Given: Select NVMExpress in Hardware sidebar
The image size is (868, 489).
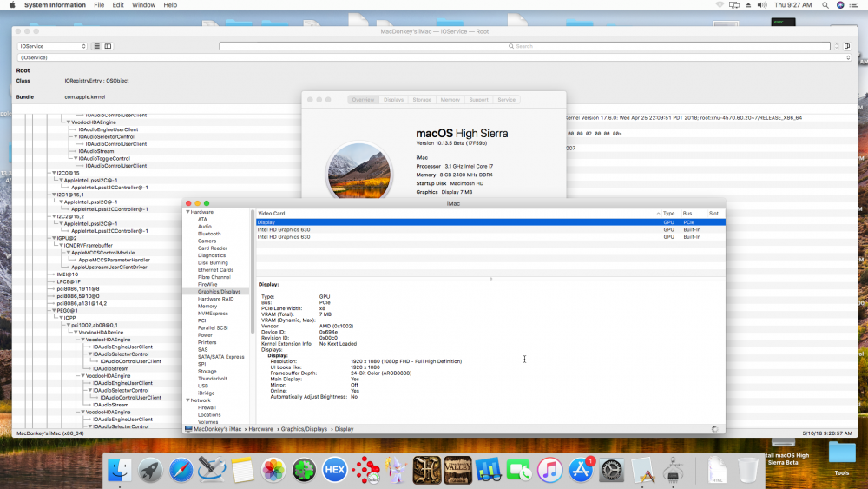Looking at the screenshot, I should point(214,314).
